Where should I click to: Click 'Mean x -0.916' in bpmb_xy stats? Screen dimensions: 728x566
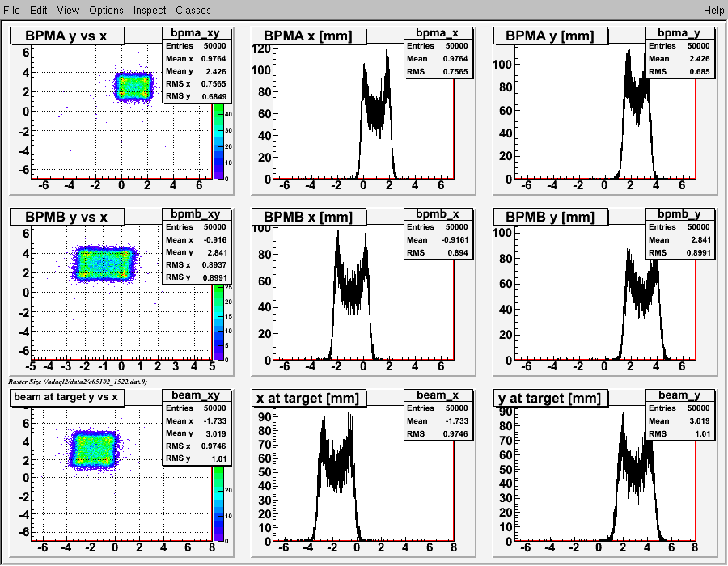pyautogui.click(x=196, y=240)
